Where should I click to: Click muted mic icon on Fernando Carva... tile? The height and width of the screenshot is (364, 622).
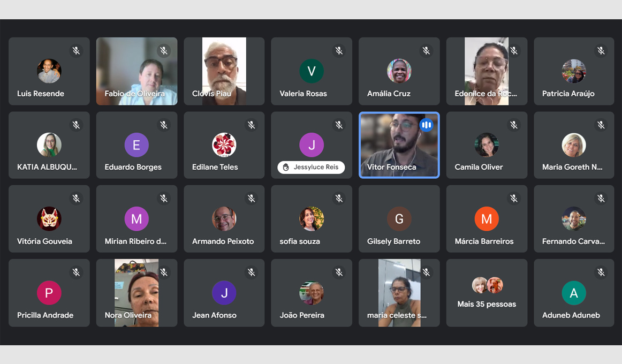click(601, 198)
